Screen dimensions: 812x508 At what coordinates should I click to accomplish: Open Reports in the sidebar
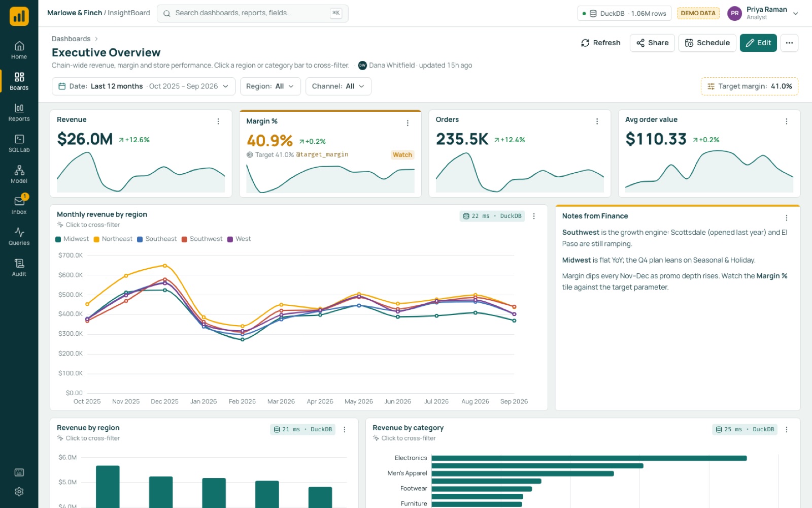[x=19, y=112]
